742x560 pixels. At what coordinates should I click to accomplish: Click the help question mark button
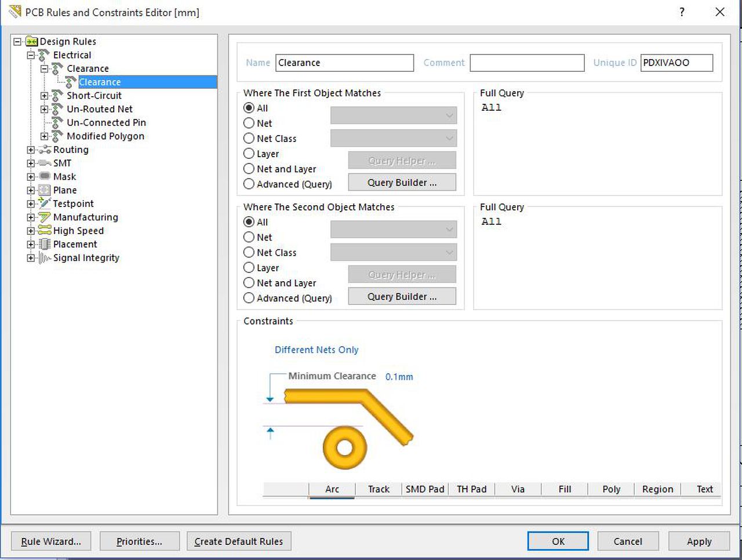pyautogui.click(x=682, y=12)
